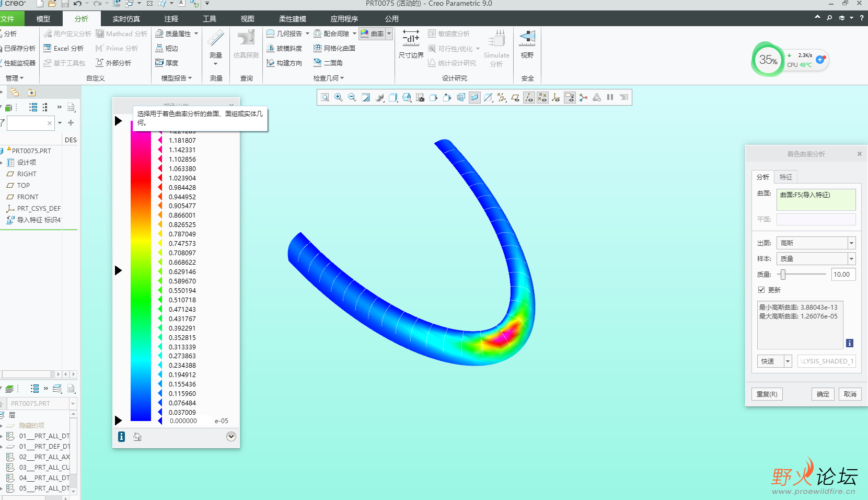The image size is (868, 500).
Task: Open the saved orientations cube icon
Action: pyautogui.click(x=393, y=97)
